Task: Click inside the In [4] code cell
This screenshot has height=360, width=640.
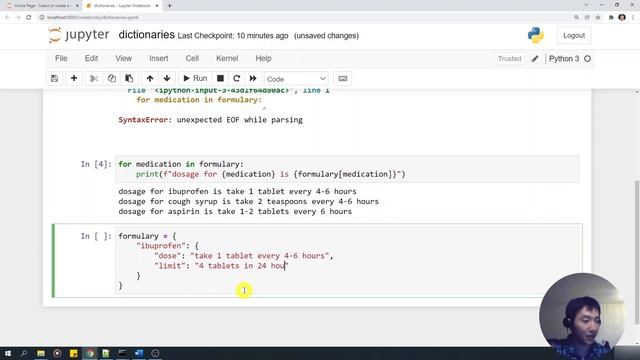Action: click(347, 169)
